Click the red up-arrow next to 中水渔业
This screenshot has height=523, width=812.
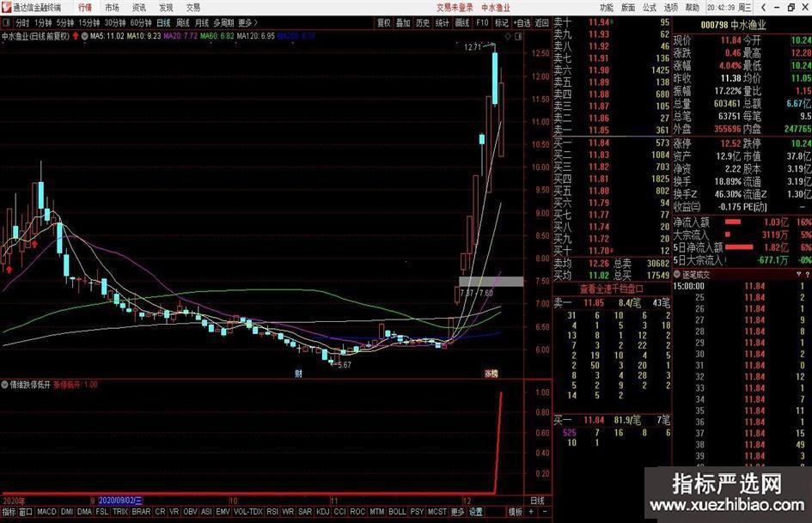[x=76, y=36]
